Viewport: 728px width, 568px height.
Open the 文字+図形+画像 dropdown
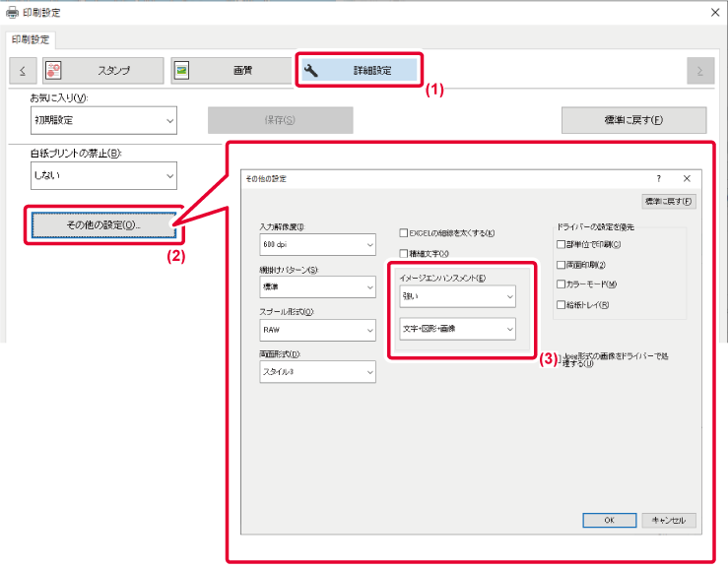[x=457, y=329]
